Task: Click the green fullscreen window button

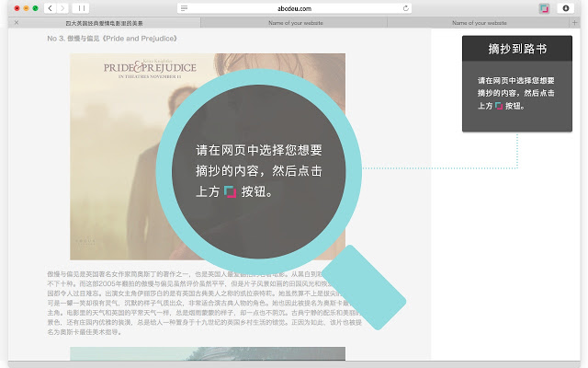Action: coord(35,8)
